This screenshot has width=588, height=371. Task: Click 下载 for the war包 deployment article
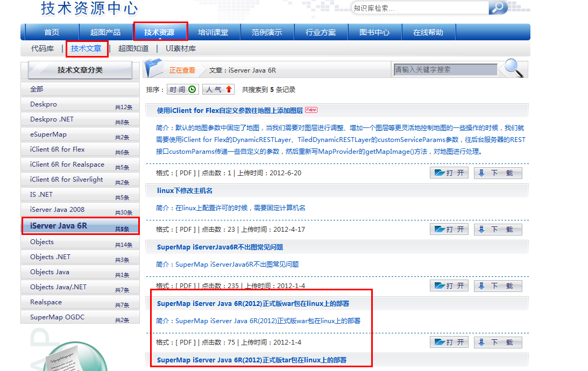pyautogui.click(x=498, y=342)
